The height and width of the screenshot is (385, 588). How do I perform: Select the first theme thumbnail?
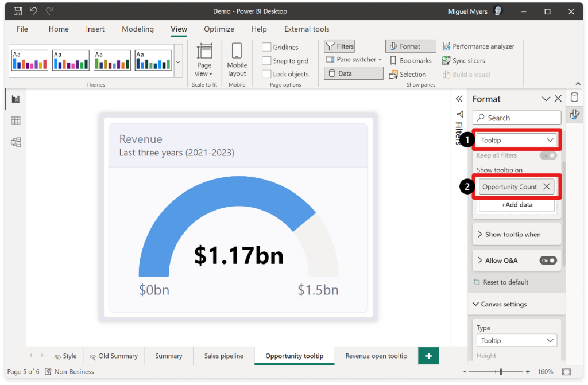30,60
